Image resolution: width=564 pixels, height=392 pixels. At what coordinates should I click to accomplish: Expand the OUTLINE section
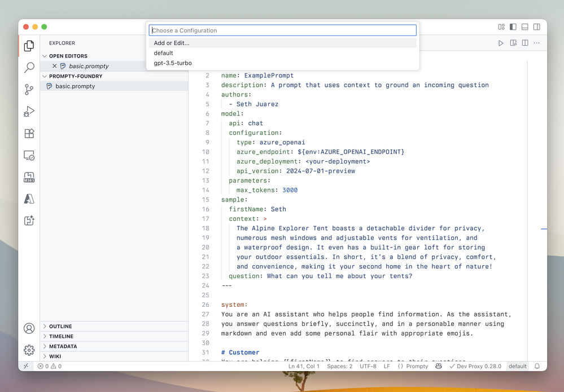pyautogui.click(x=60, y=327)
